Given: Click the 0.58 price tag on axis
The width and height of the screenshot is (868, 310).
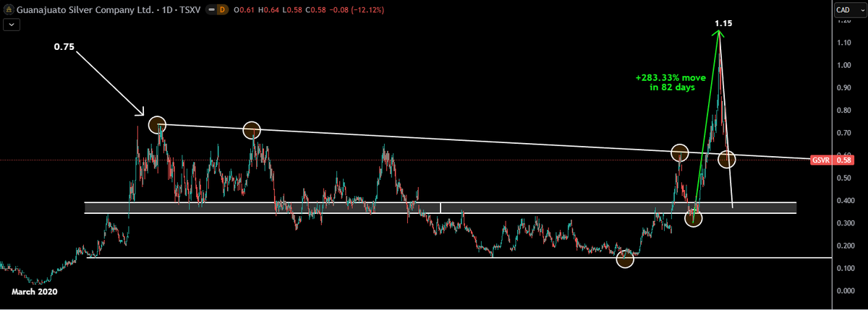Looking at the screenshot, I should tap(842, 159).
